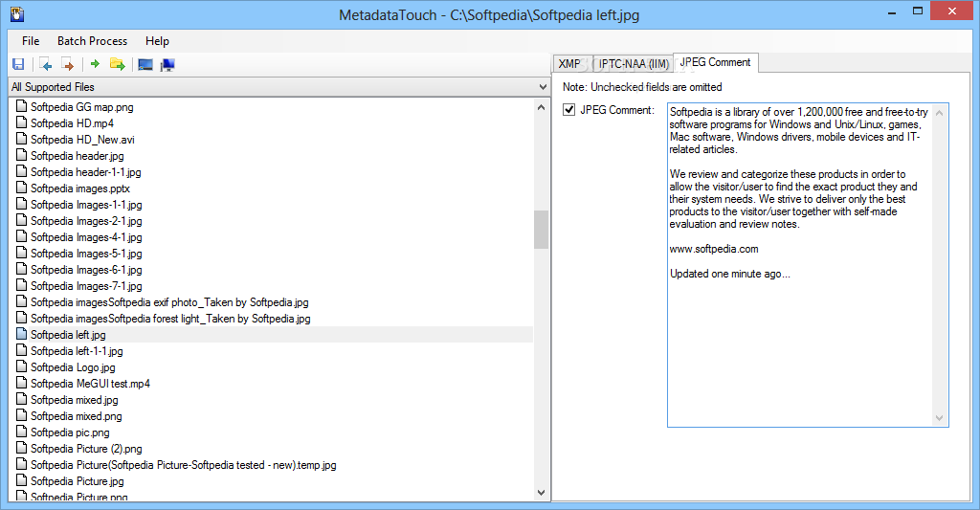Click the green right arrow toolbar icon
Image resolution: width=980 pixels, height=510 pixels.
tap(95, 64)
